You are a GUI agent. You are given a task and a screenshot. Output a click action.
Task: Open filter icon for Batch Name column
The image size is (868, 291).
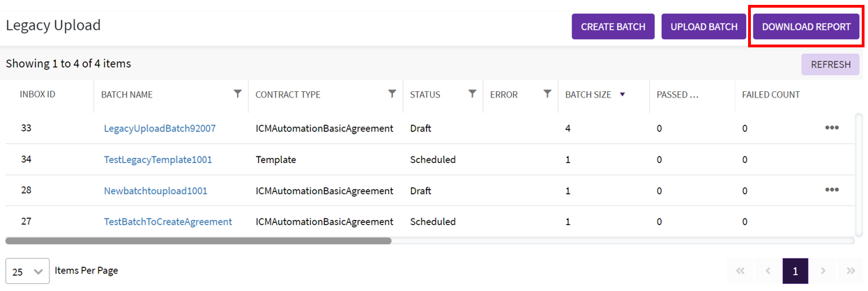pos(238,94)
